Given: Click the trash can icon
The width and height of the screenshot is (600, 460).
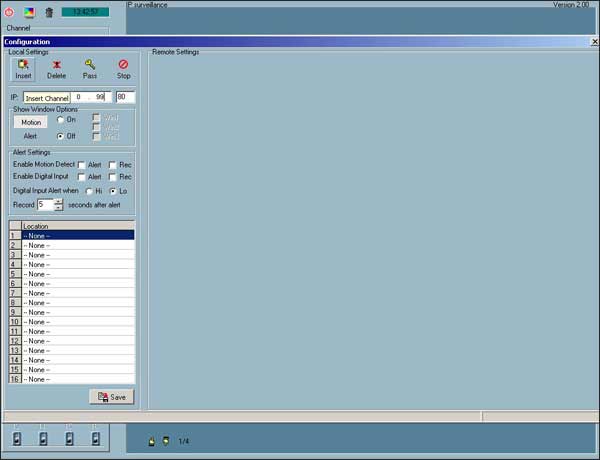Looking at the screenshot, I should point(49,12).
